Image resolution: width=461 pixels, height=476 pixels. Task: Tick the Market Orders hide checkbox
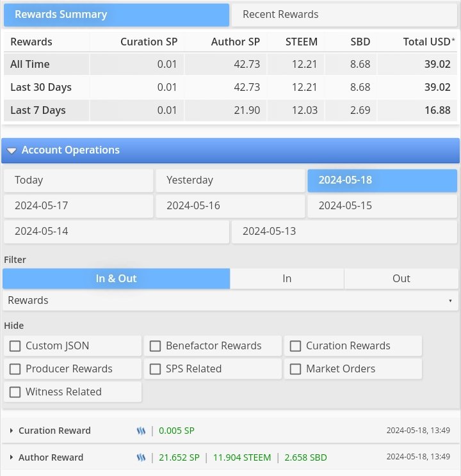click(295, 369)
